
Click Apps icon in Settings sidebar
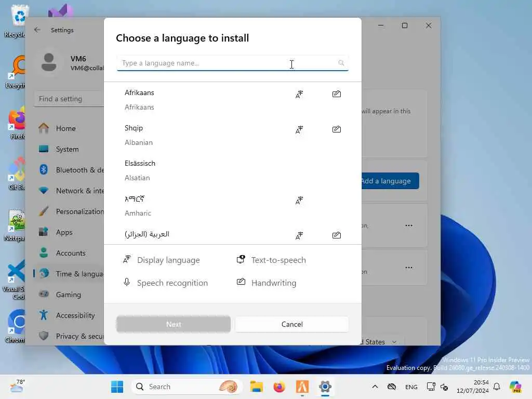(44, 232)
